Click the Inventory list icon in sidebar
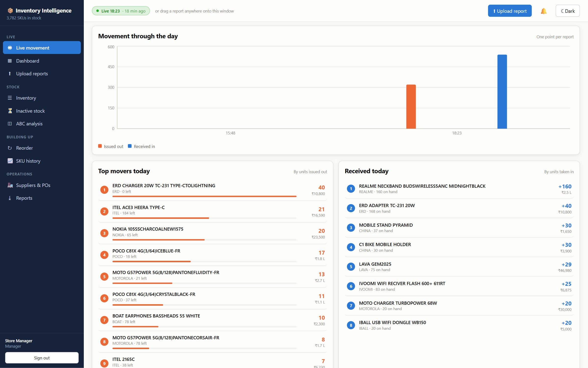Viewport: 588px width, 368px height. point(10,98)
